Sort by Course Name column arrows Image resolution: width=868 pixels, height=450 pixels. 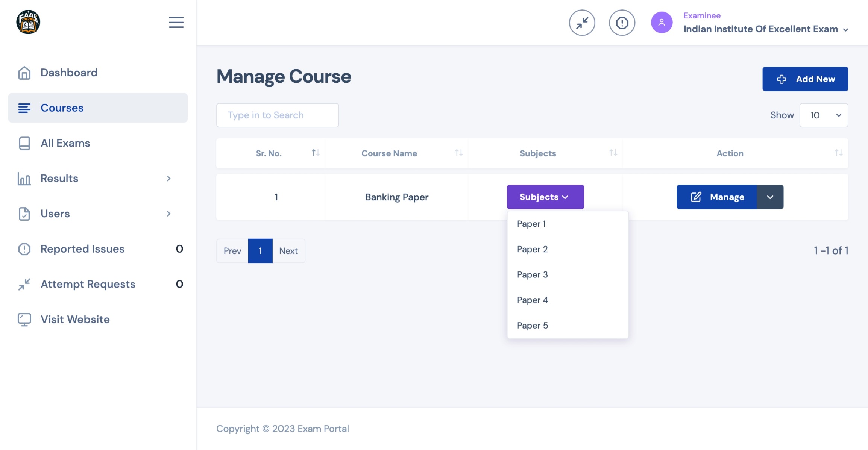coord(458,153)
